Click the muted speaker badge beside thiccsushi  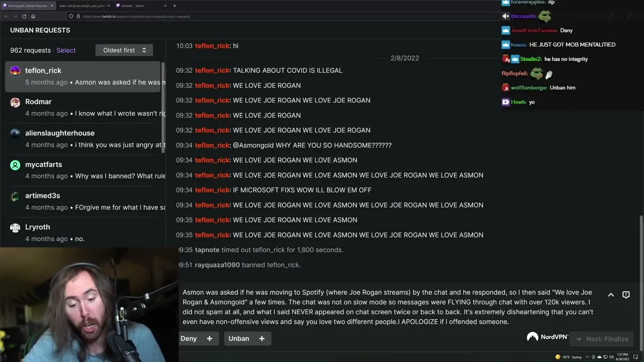506,16
